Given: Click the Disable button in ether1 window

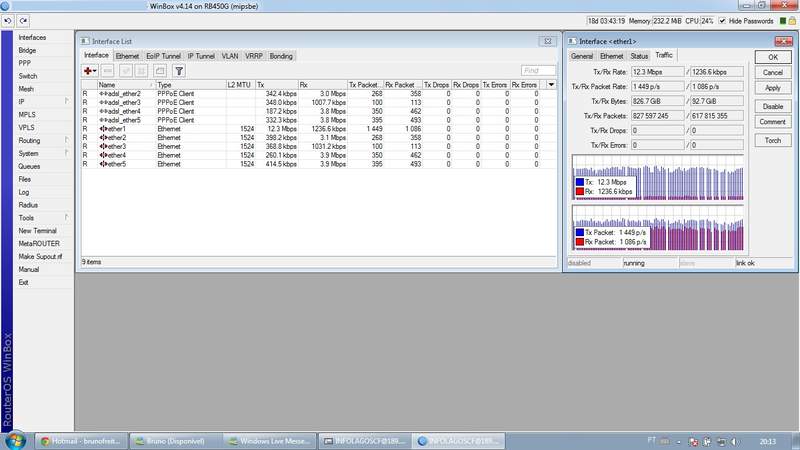Looking at the screenshot, I should (773, 106).
